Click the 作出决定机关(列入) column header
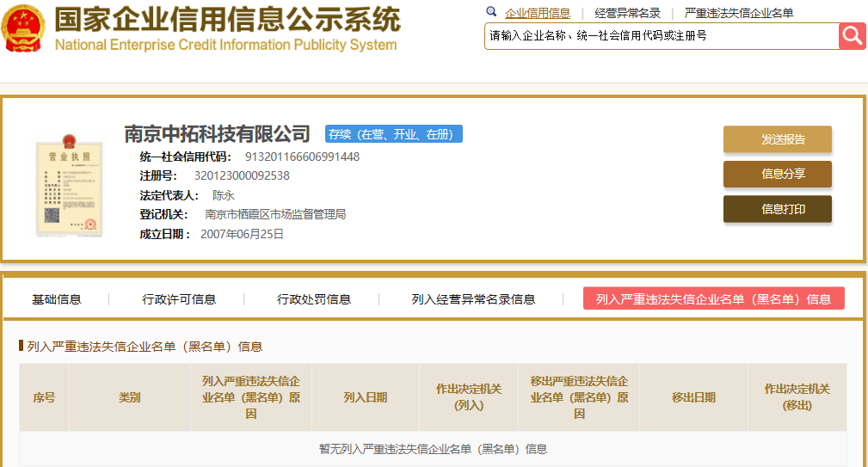868x467 pixels. click(x=469, y=397)
